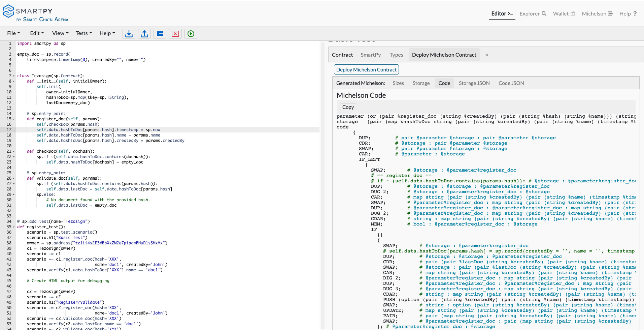Click the blue Deploy Michelson Contract button
This screenshot has height=330, width=644.
click(366, 70)
